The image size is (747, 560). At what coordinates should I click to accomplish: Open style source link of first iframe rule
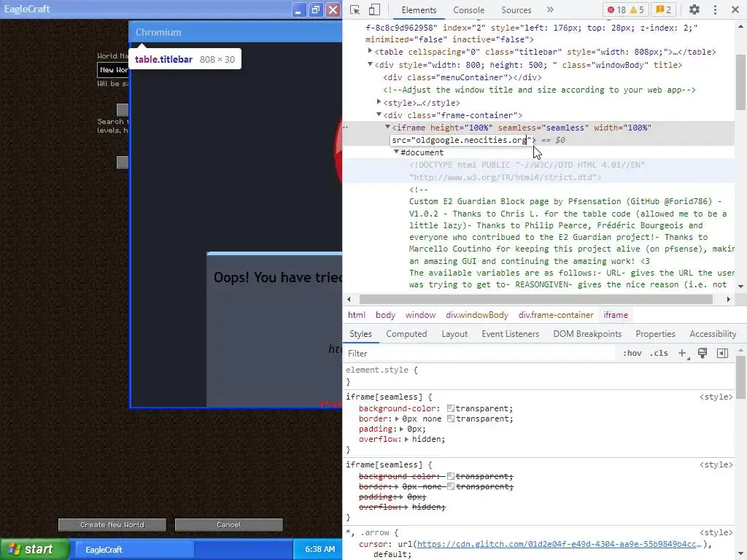(x=716, y=397)
